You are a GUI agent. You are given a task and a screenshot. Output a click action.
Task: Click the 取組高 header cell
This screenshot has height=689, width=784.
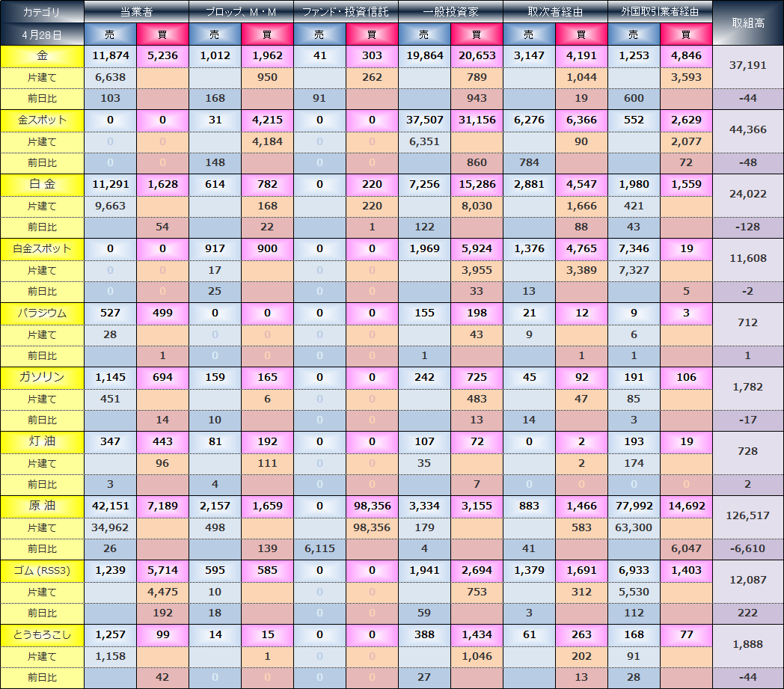click(748, 23)
